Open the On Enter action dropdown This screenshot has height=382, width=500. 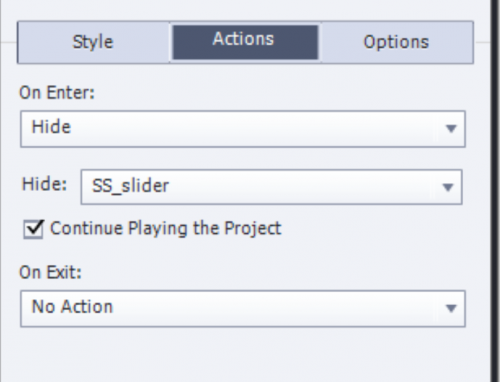[243, 129]
